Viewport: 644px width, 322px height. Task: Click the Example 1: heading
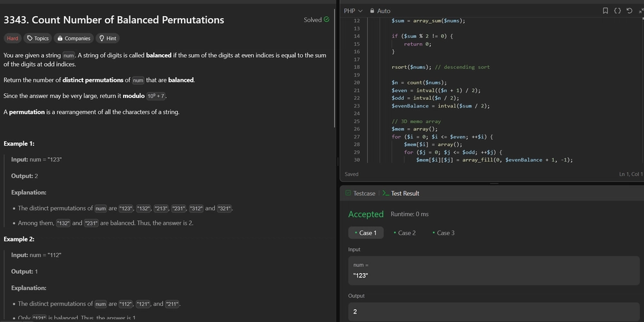pos(19,144)
